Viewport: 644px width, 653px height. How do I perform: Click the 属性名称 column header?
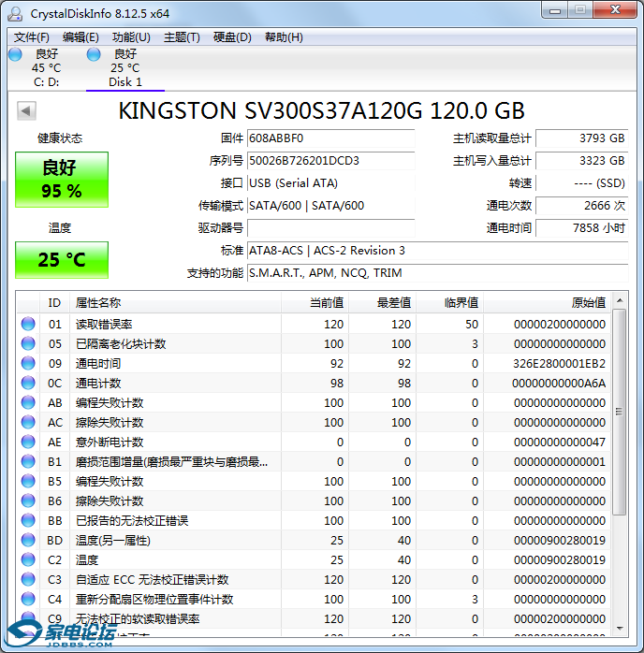pos(175,303)
